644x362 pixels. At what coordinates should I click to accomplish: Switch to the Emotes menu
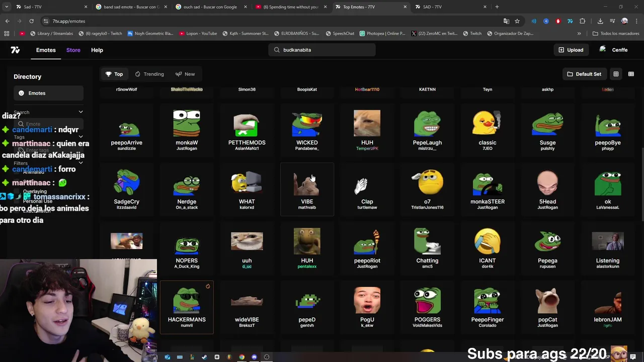pos(46,50)
